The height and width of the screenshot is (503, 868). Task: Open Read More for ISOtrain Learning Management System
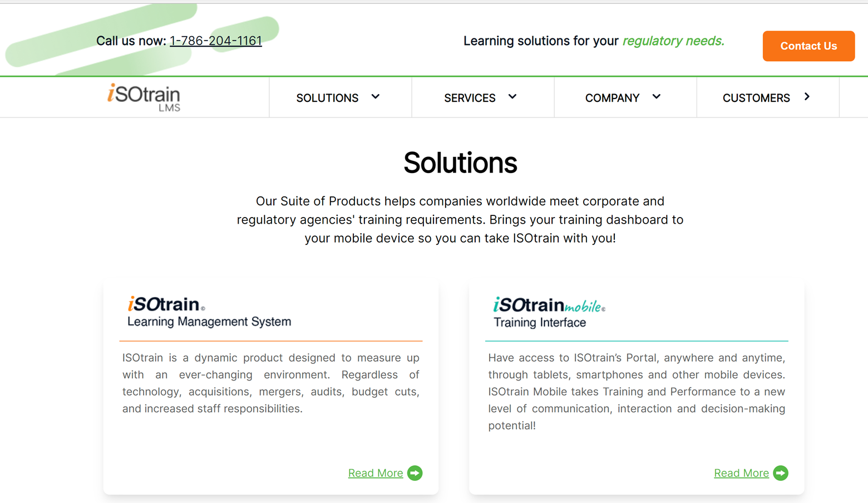[375, 473]
